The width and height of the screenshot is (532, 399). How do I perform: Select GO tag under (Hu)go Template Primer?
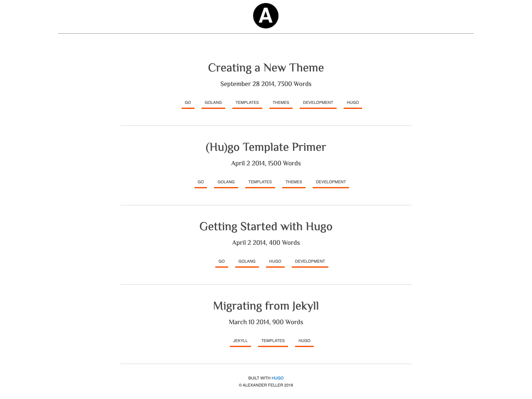pos(201,182)
